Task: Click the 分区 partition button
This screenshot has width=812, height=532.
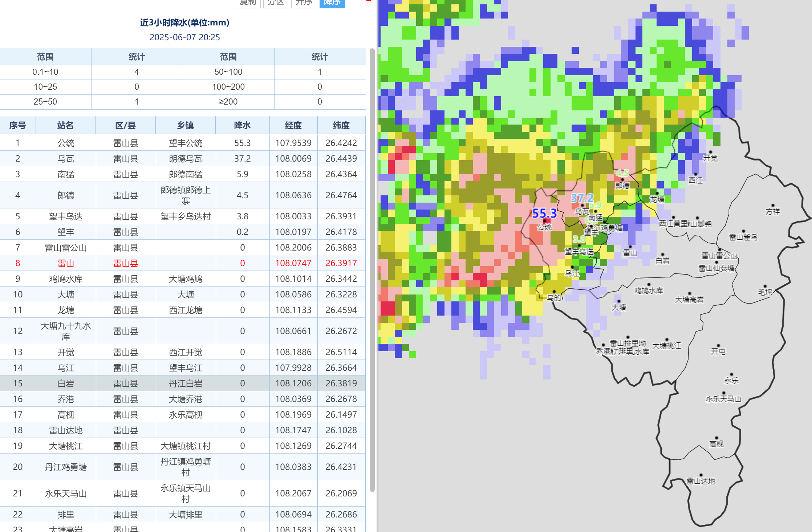Action: tap(276, 3)
